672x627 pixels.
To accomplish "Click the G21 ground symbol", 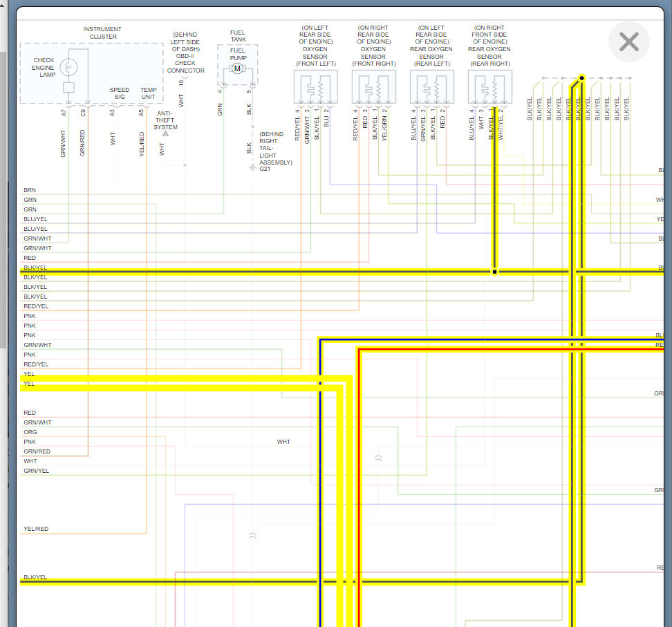I will click(x=252, y=167).
